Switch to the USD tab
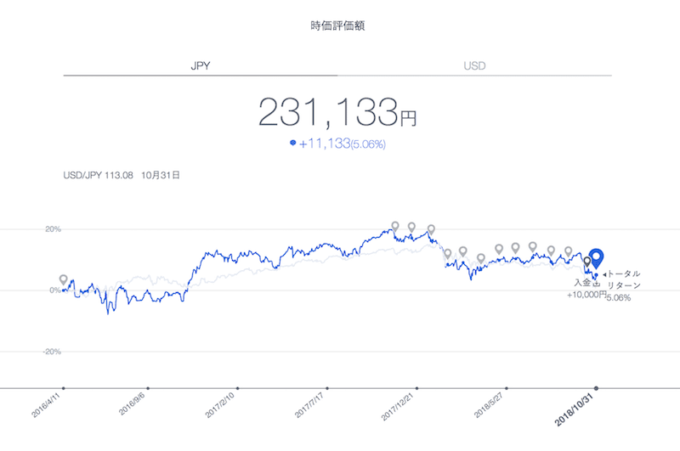 click(474, 66)
